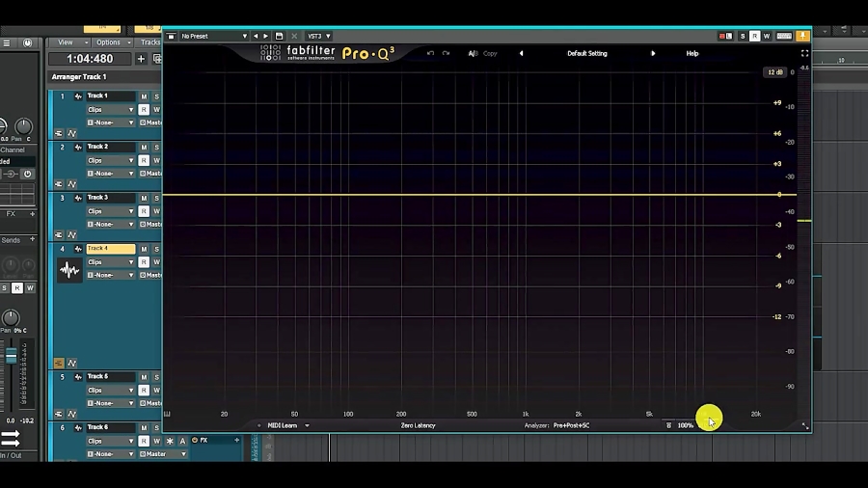Save the preset with floppy disk icon
Screen dimensions: 868x488
279,36
